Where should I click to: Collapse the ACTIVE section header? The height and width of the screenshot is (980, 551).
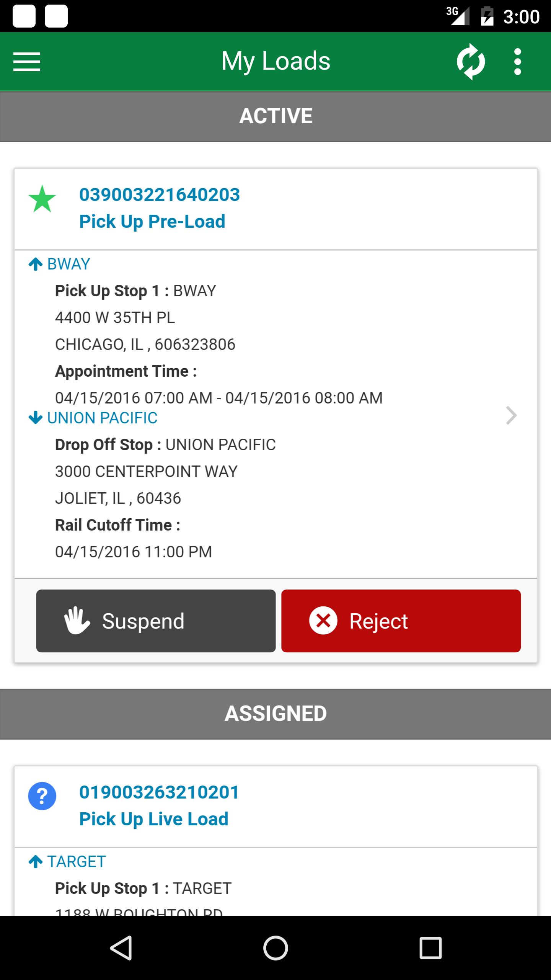[275, 116]
